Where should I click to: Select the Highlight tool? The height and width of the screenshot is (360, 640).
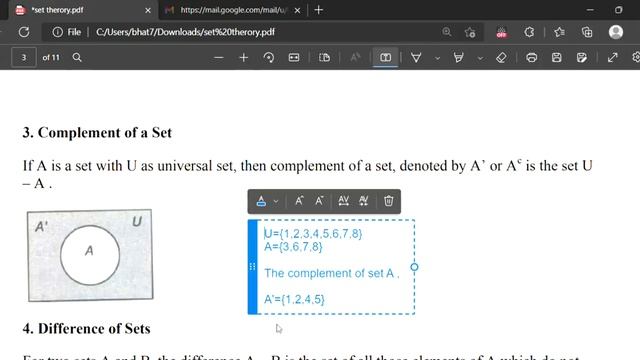[x=459, y=58]
